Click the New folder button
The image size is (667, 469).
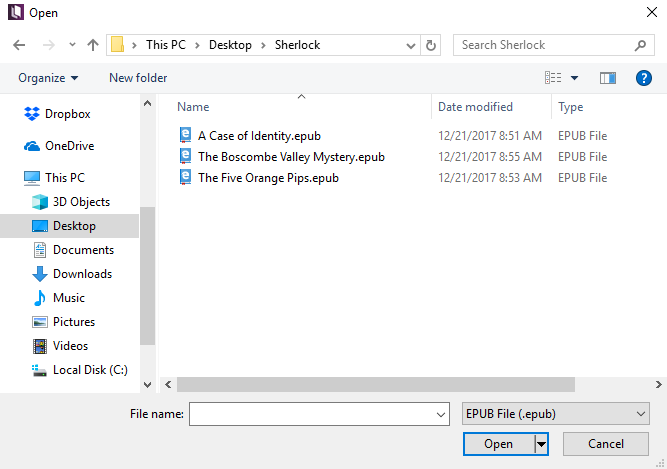tap(138, 78)
